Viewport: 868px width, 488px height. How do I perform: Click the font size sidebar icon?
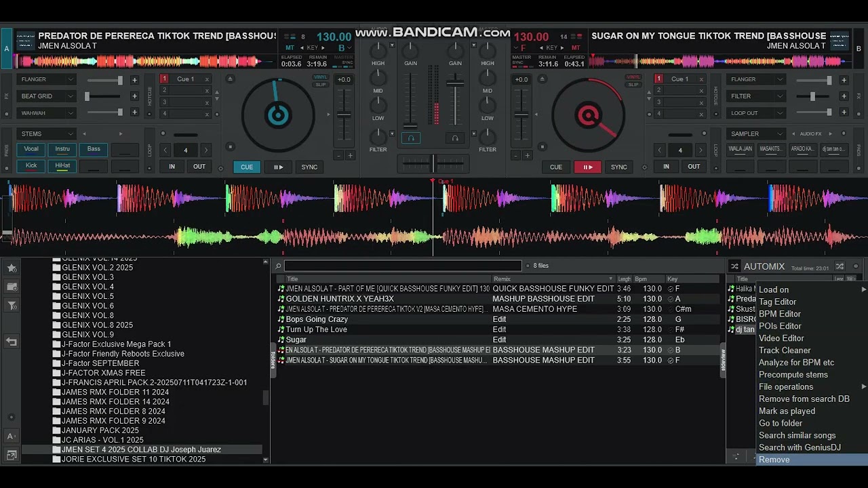[x=12, y=436]
